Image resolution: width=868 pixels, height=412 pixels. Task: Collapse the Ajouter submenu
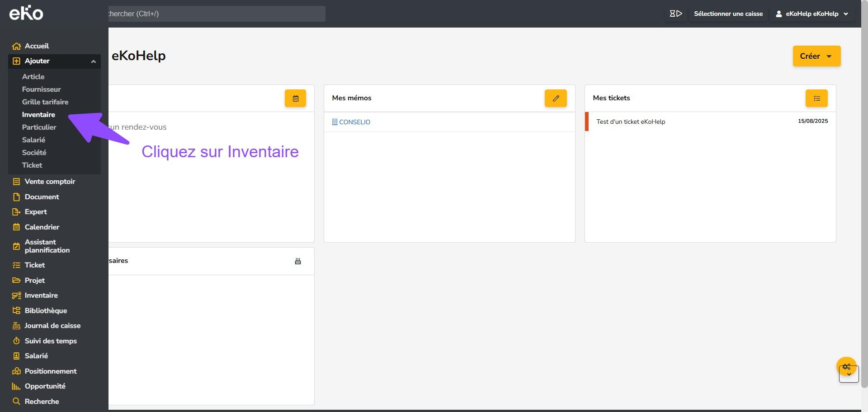pos(93,61)
